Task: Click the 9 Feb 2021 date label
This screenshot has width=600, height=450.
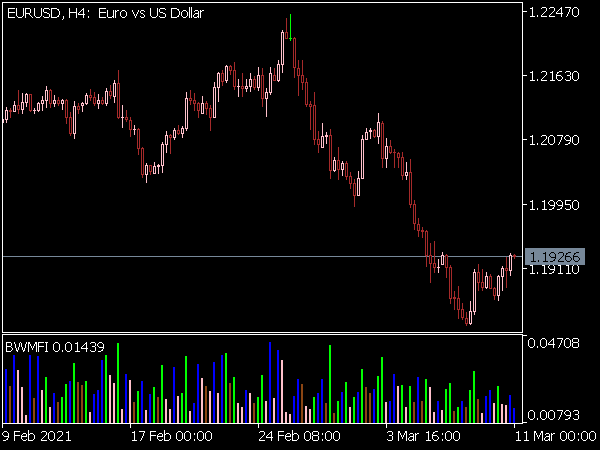Action: pos(37,436)
